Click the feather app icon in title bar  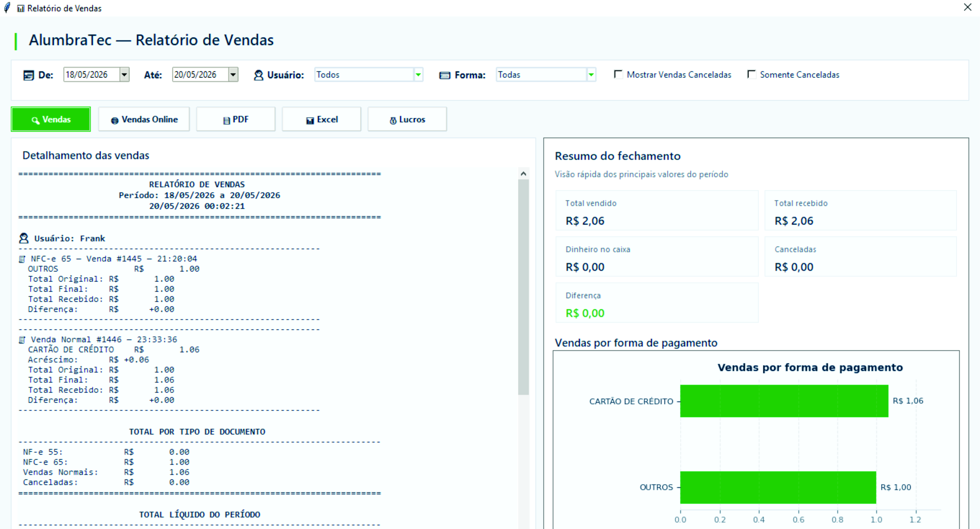(7, 8)
